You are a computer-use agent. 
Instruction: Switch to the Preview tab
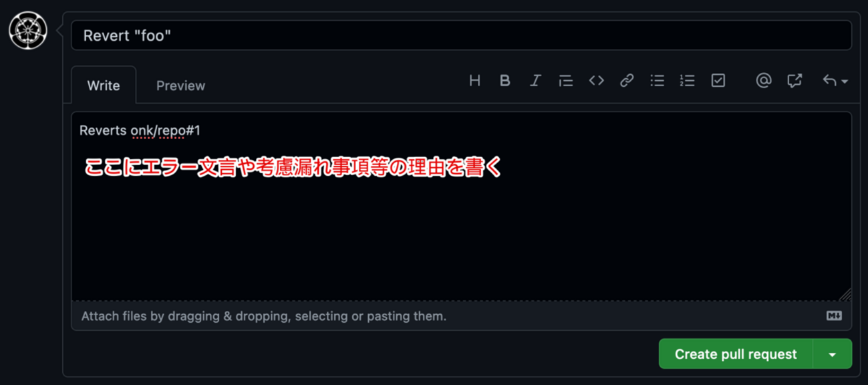(x=180, y=86)
